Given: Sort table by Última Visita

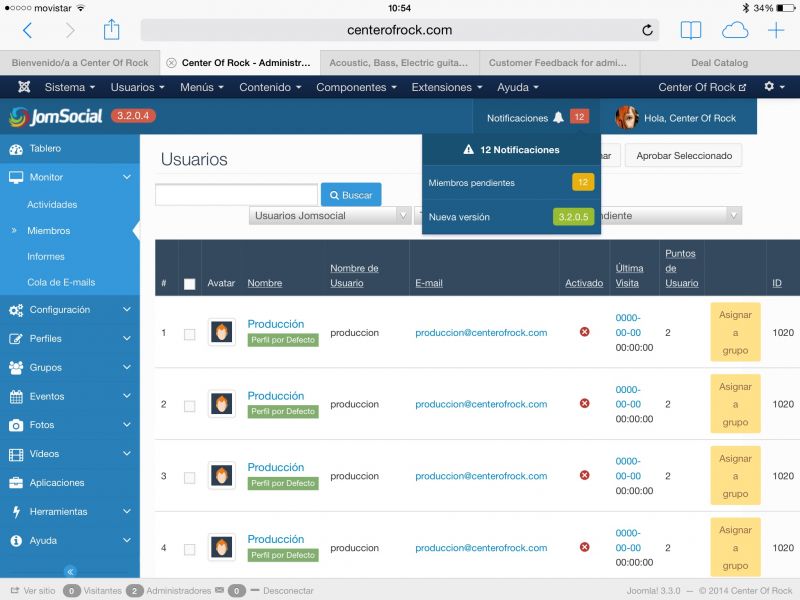Looking at the screenshot, I should point(629,276).
